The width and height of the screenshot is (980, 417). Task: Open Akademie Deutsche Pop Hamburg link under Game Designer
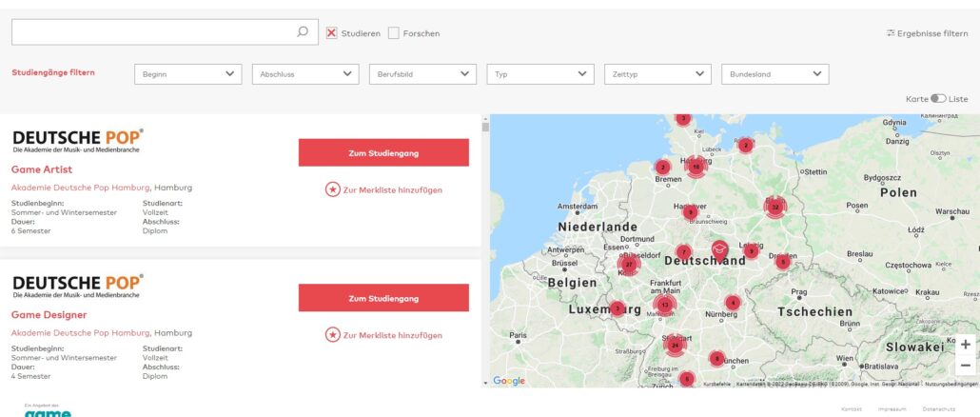81,333
